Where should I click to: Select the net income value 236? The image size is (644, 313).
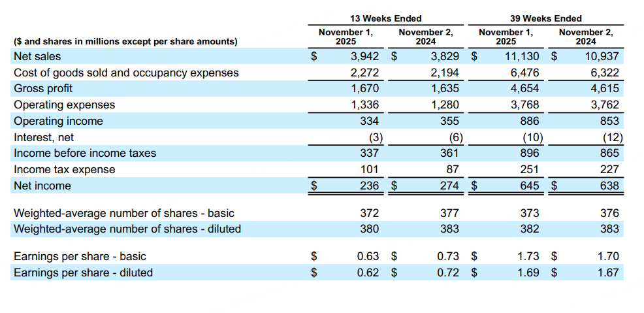[x=370, y=186]
